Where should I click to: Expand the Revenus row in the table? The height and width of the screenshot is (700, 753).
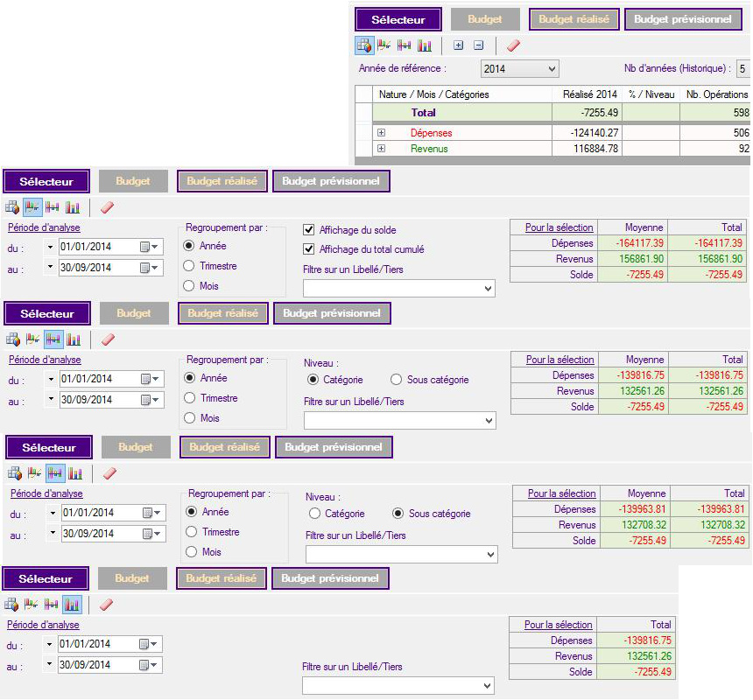point(381,149)
